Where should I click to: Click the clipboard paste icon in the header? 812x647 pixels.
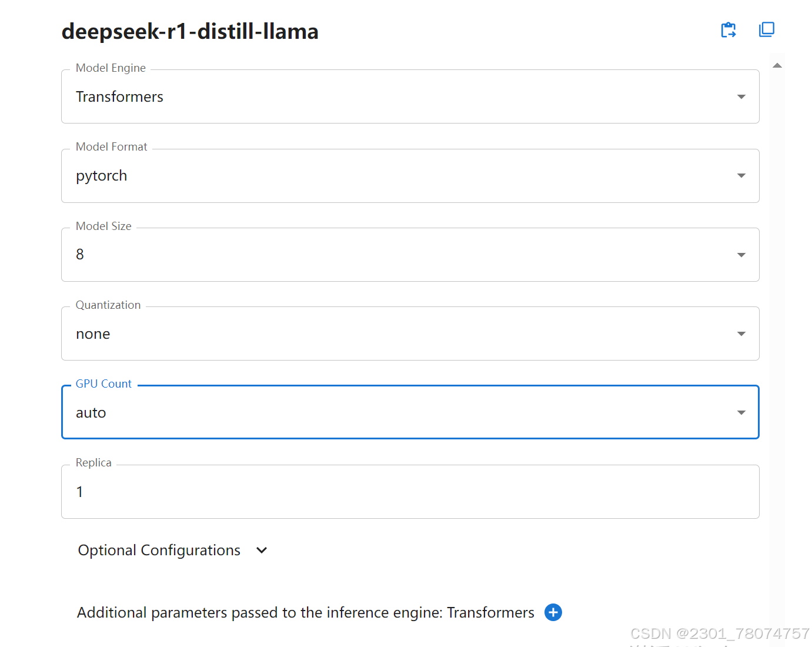(729, 30)
